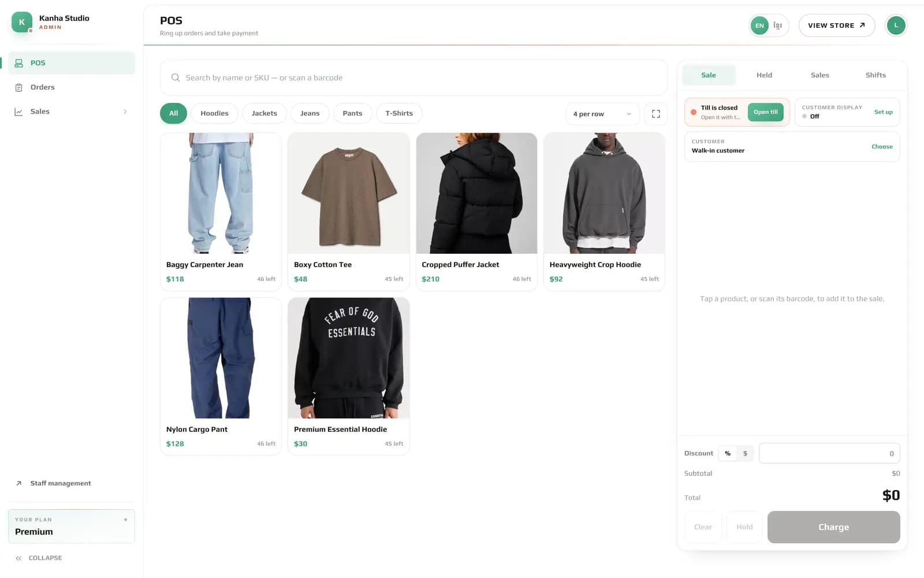This screenshot has height=578, width=924.
Task: Add Heavyweight Crop Hoodie to sale
Action: pyautogui.click(x=604, y=212)
